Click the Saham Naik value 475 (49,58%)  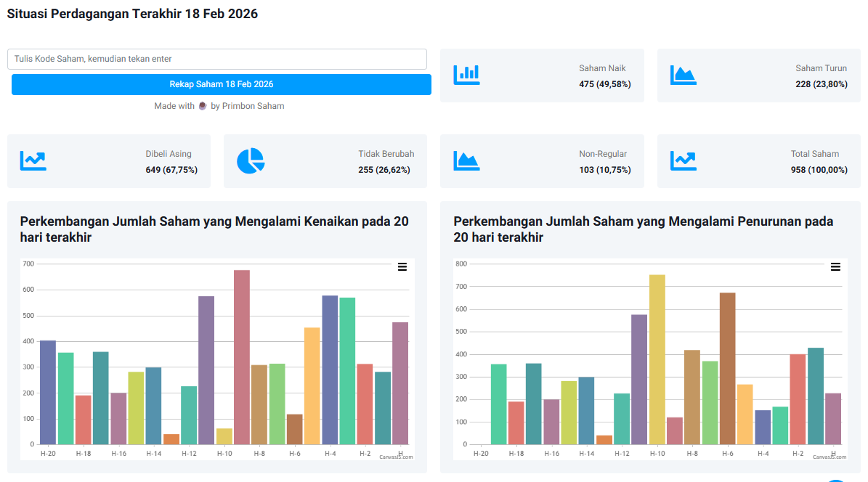[604, 84]
